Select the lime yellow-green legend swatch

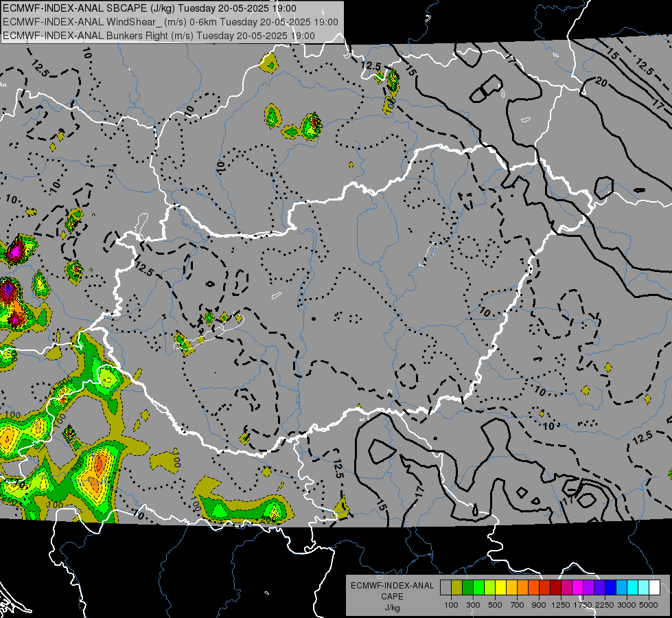click(490, 588)
